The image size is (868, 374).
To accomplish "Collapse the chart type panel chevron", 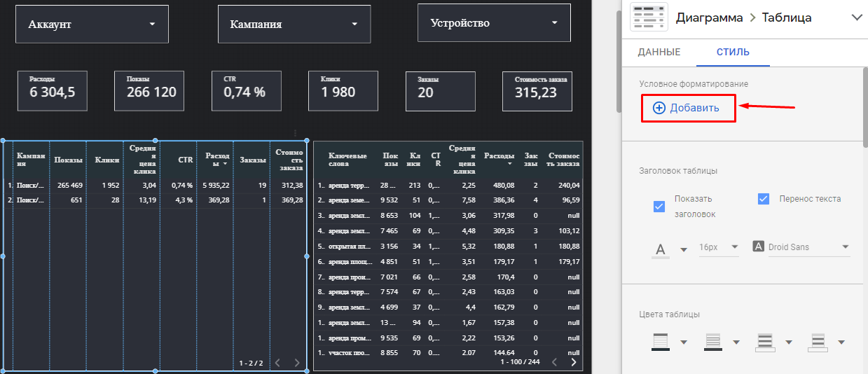I will [x=857, y=18].
